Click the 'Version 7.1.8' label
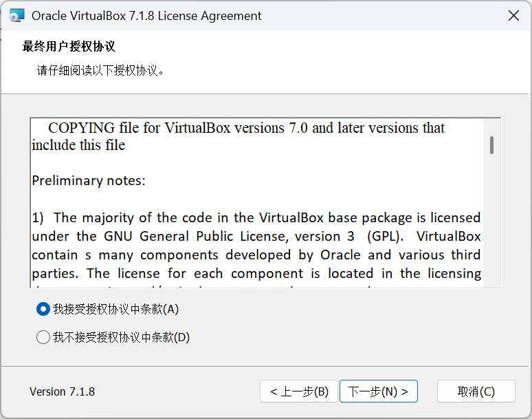Viewport: 532px width, 419px height. click(x=62, y=392)
